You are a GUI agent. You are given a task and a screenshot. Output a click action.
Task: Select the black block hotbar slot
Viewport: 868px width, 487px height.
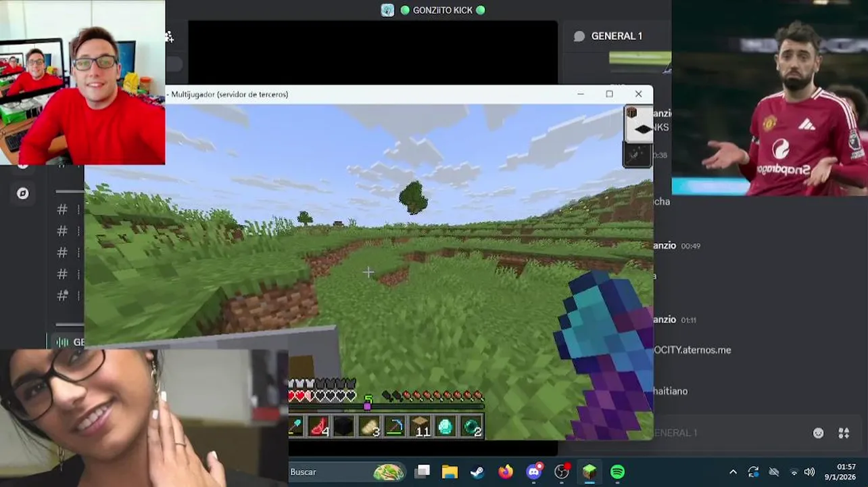point(343,426)
